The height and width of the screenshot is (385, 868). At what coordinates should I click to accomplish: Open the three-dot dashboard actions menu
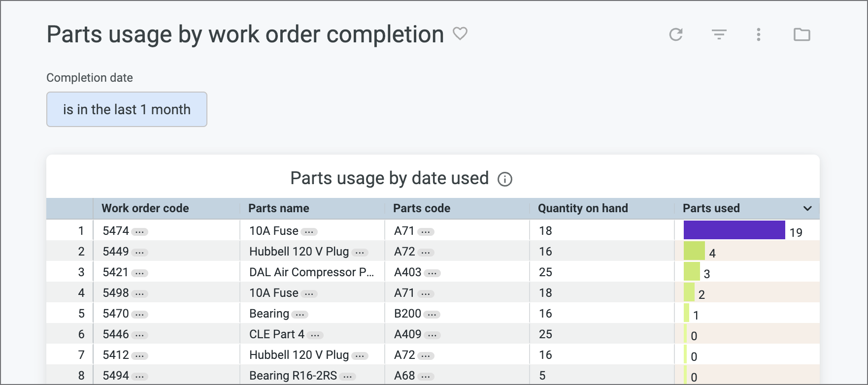pos(759,34)
